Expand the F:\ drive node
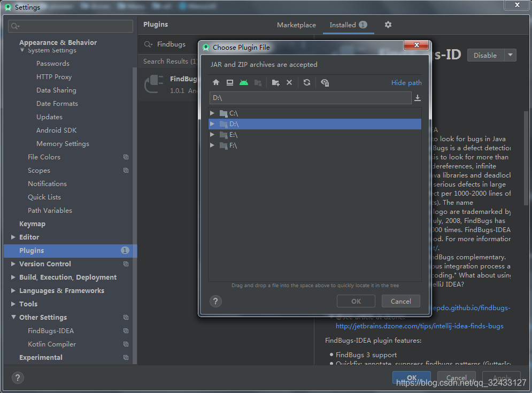Image resolution: width=532 pixels, height=393 pixels. [212, 145]
